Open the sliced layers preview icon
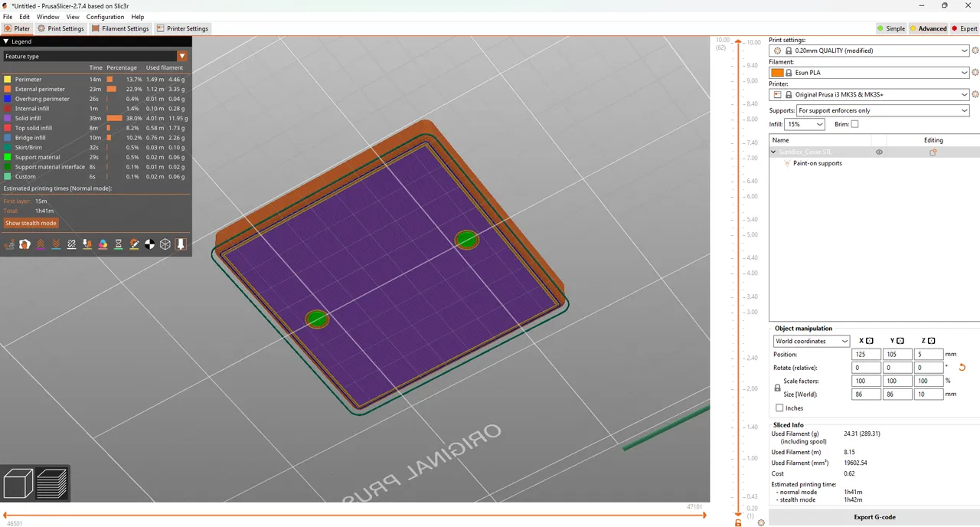This screenshot has height=527, width=980. 52,483
